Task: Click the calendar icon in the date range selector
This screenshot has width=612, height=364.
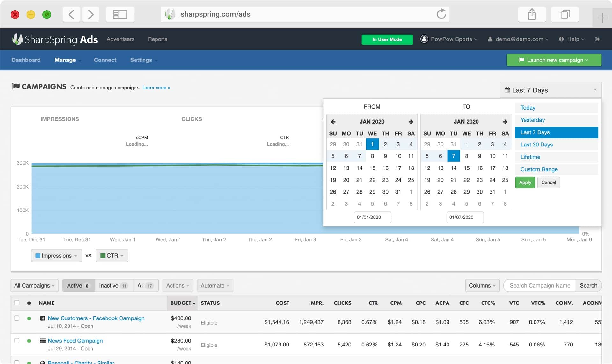Action: tap(508, 90)
